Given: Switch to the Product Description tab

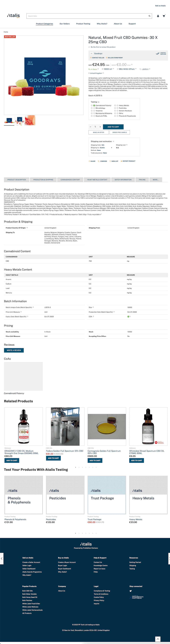Looking at the screenshot, I should click(x=16, y=180).
